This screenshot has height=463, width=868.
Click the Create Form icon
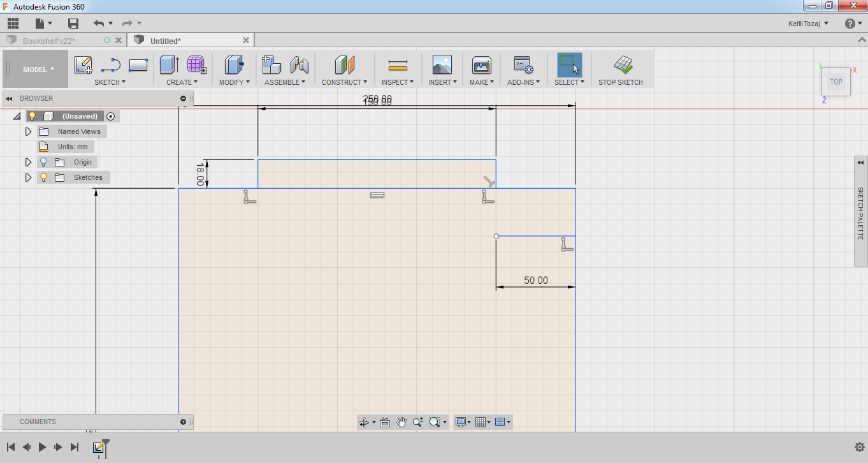tap(196, 64)
